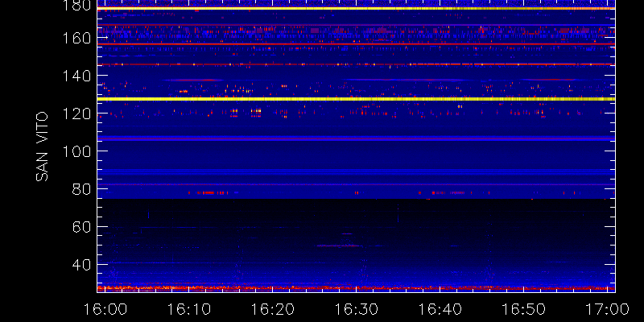
Task: Click the 60 frequency axis label
Action: pos(82,227)
